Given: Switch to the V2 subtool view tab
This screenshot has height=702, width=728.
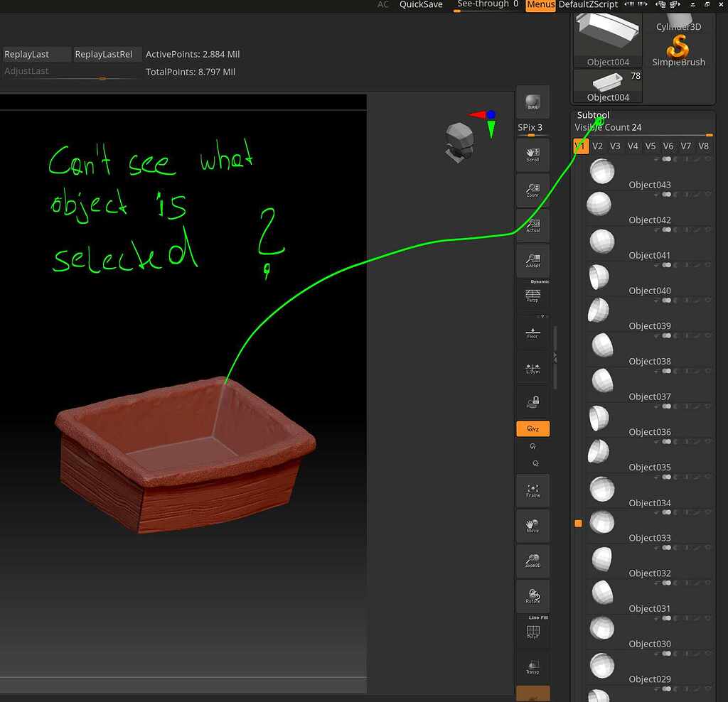Looking at the screenshot, I should click(597, 146).
